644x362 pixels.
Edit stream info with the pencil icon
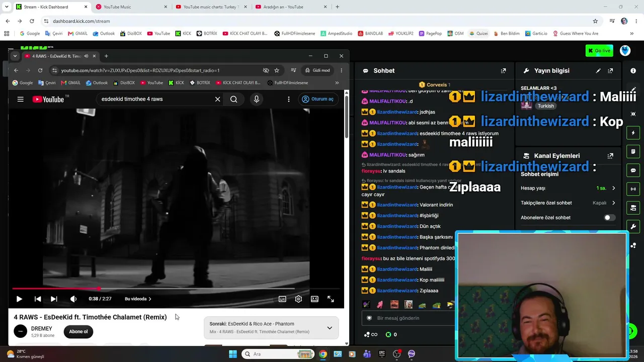tap(598, 71)
